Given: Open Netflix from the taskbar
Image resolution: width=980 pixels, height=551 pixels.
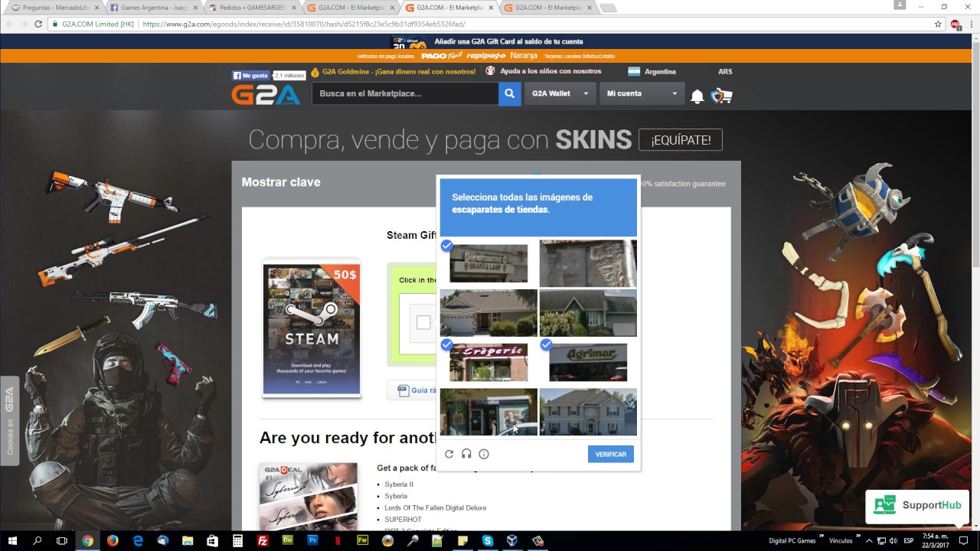Looking at the screenshot, I should point(338,540).
